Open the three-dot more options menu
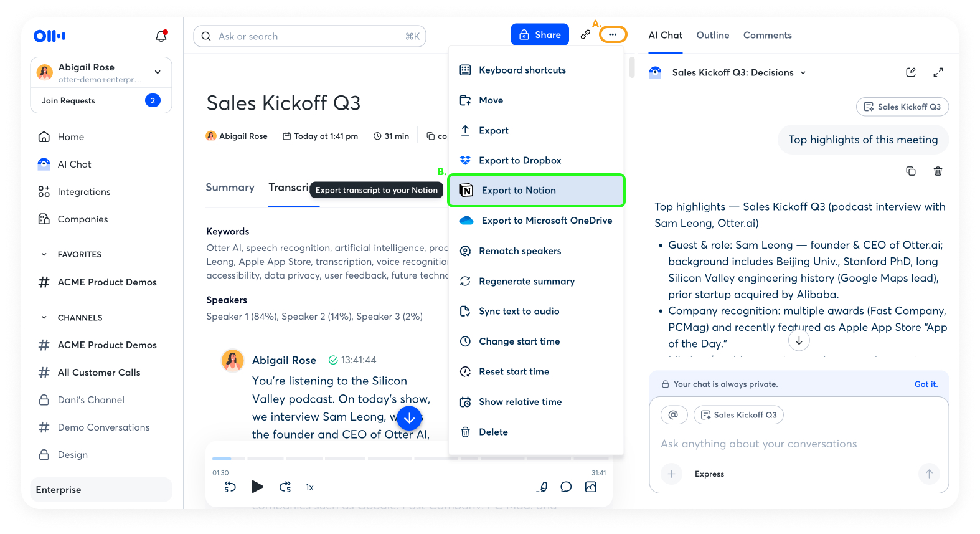Viewport: 980px width, 534px height. click(613, 34)
